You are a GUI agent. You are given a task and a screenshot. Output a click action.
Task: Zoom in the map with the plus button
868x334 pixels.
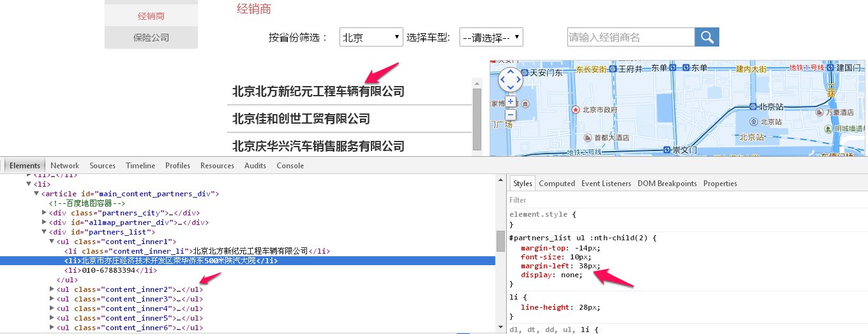click(510, 102)
